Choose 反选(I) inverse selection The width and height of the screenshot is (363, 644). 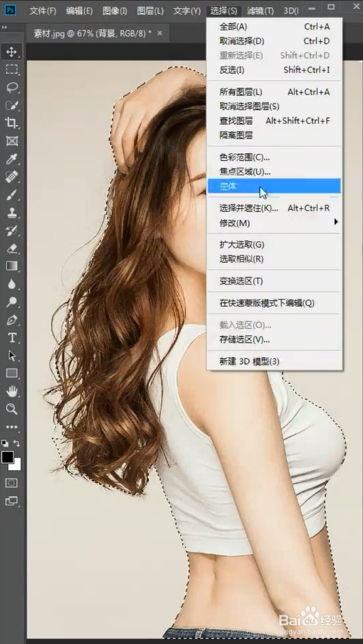tap(274, 71)
